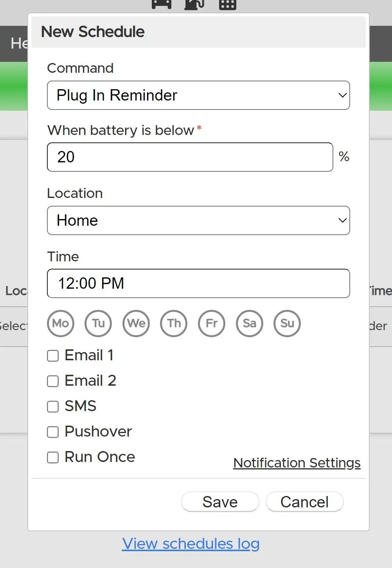Image resolution: width=392 pixels, height=568 pixels.
Task: Check the Pushover checkbox
Action: (53, 432)
